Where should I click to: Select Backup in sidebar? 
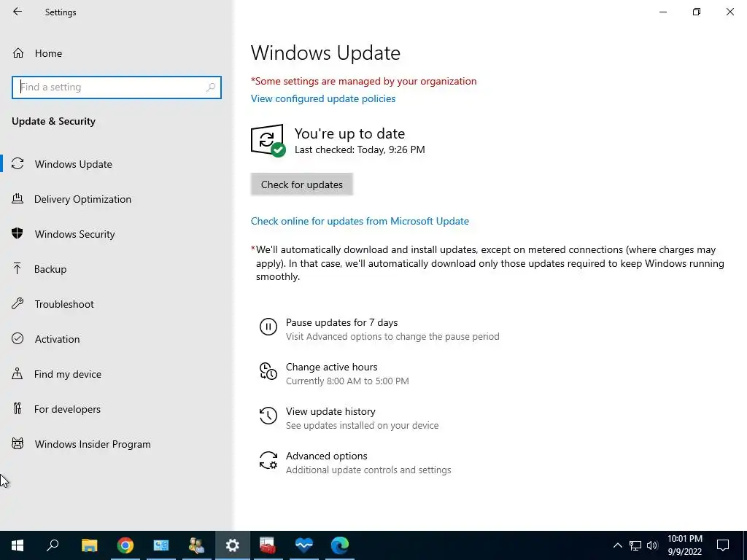point(50,269)
